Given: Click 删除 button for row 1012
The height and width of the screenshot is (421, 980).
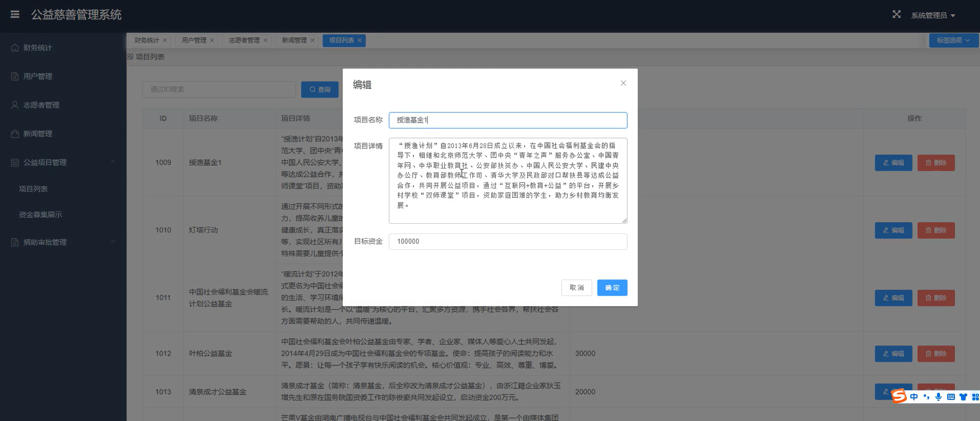Looking at the screenshot, I should click(x=936, y=354).
